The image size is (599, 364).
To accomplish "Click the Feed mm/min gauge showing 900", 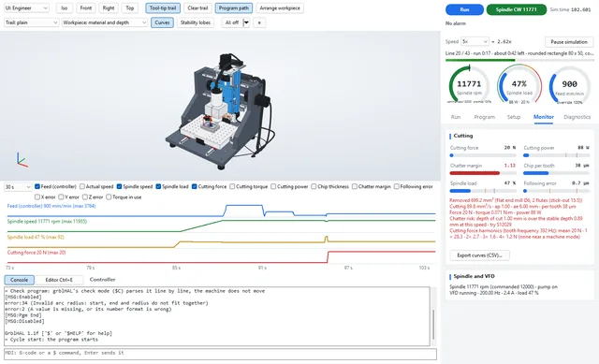I will (569, 85).
